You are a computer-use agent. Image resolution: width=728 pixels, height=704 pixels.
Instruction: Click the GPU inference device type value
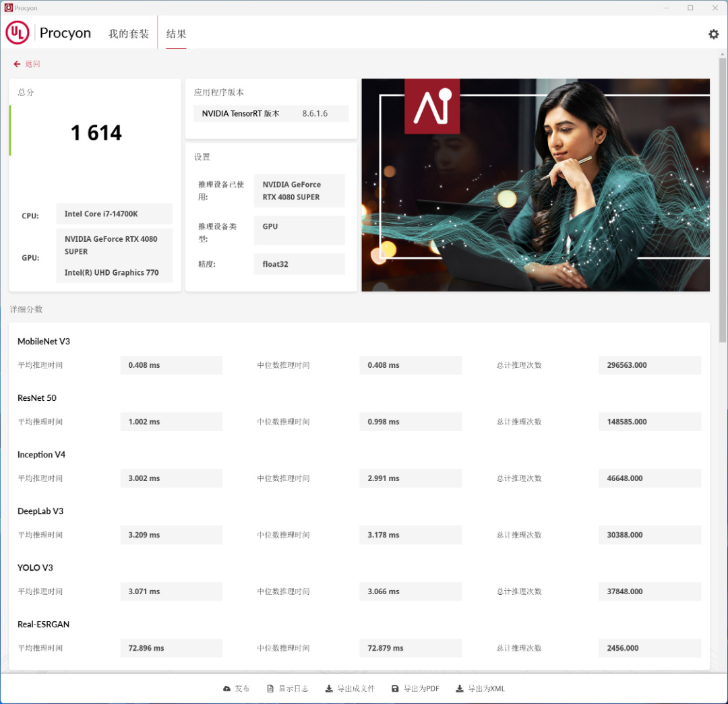(x=299, y=230)
